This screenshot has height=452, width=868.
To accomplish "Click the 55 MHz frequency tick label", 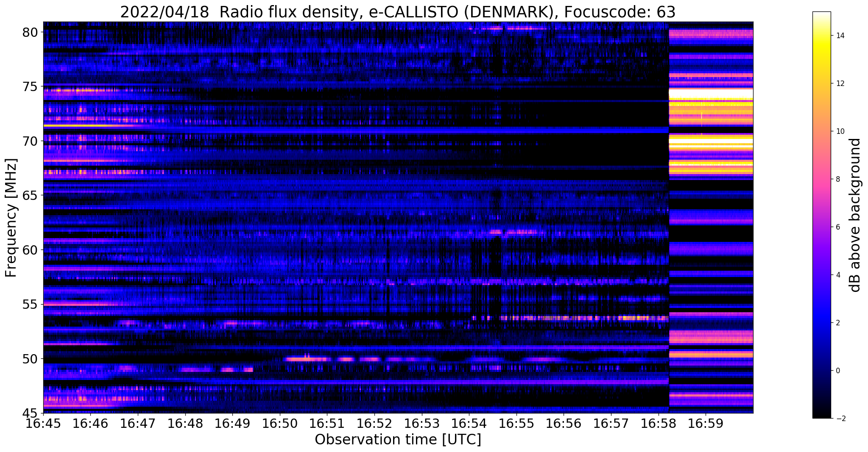I will coord(30,305).
